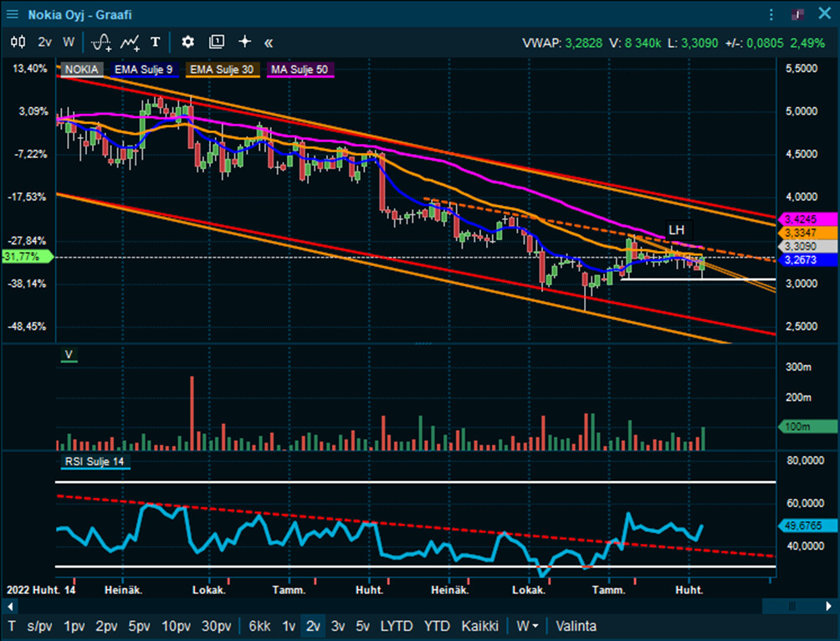Click the pin window icon in title bar
840x641 pixels.
coord(797,14)
